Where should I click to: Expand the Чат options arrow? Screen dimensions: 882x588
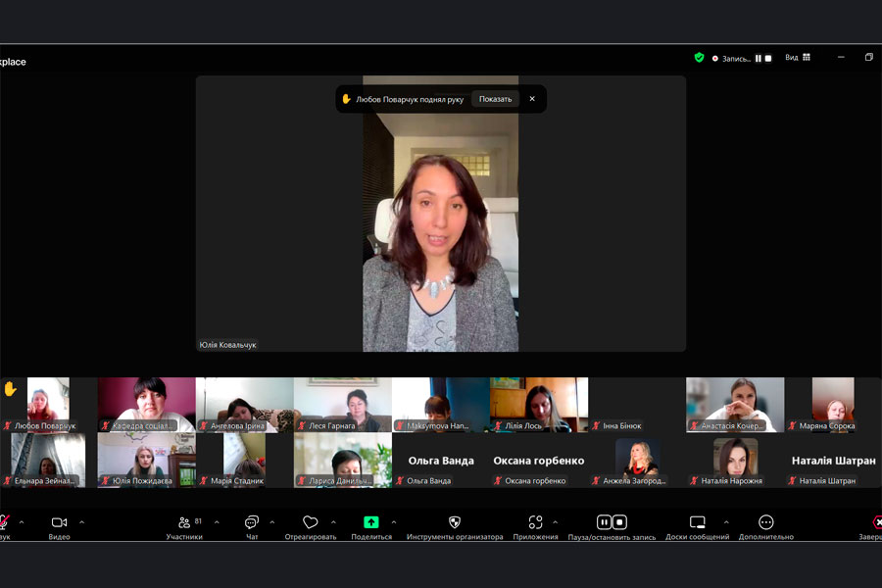point(272,522)
